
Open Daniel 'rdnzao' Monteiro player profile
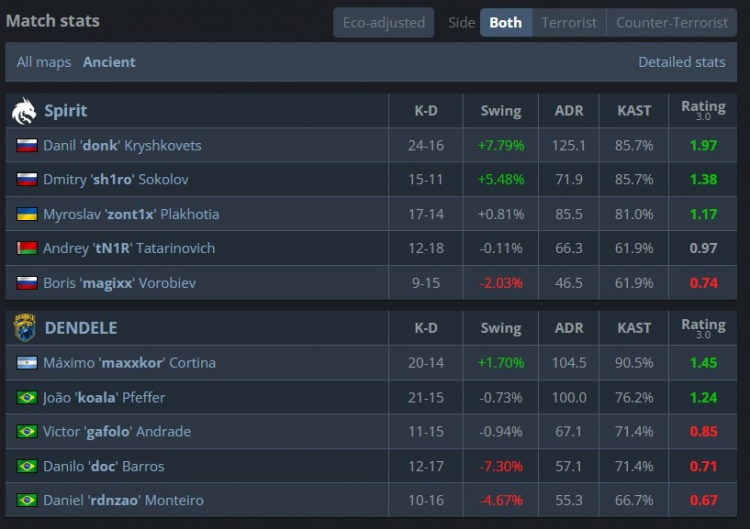[123, 500]
